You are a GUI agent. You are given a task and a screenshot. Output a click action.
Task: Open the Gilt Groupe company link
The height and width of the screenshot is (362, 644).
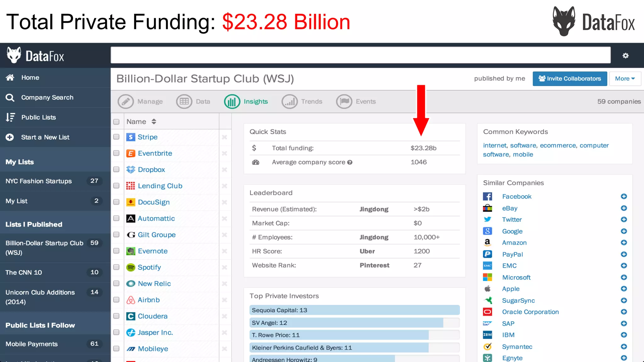[x=157, y=235]
